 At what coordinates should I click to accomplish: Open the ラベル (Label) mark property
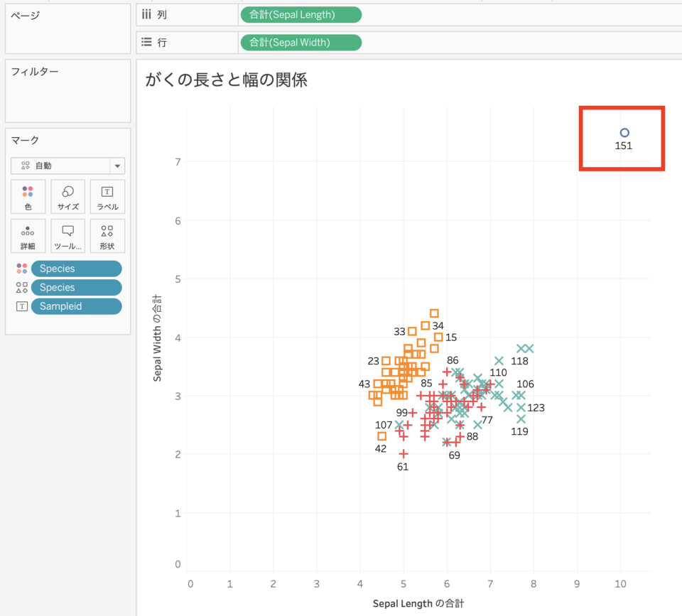click(107, 197)
